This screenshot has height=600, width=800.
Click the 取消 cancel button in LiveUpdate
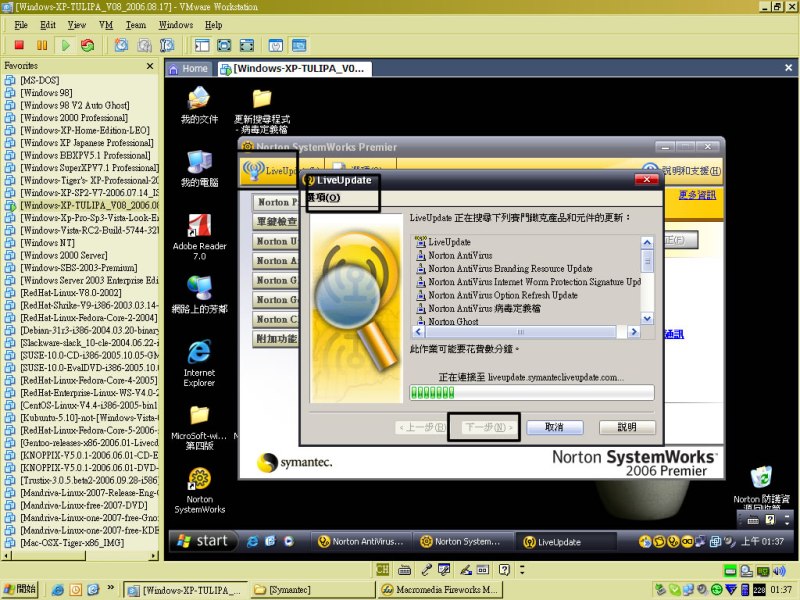555,427
